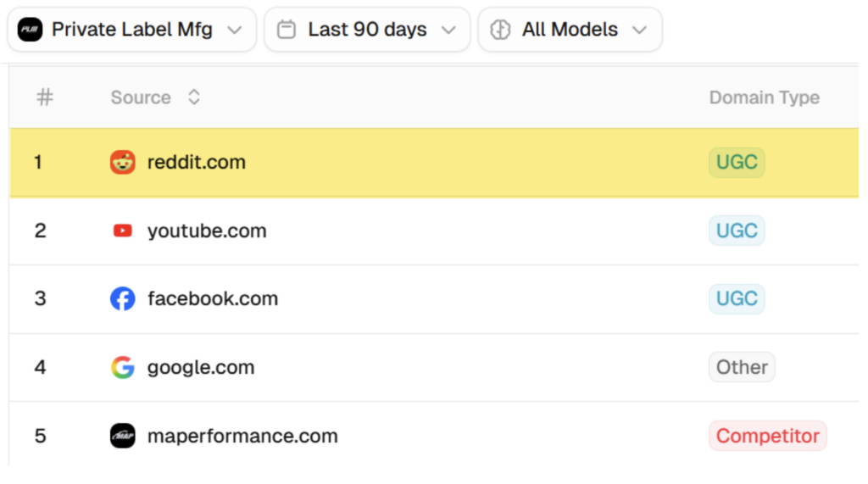Image resolution: width=868 pixels, height=484 pixels.
Task: Click the Facebook logo icon
Action: click(123, 298)
